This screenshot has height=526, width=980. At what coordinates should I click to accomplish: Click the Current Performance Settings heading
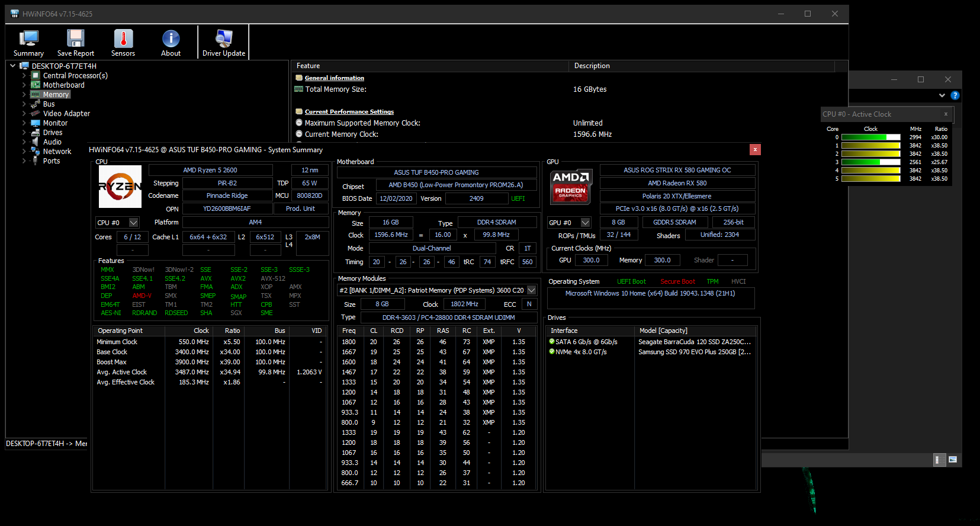pos(349,111)
